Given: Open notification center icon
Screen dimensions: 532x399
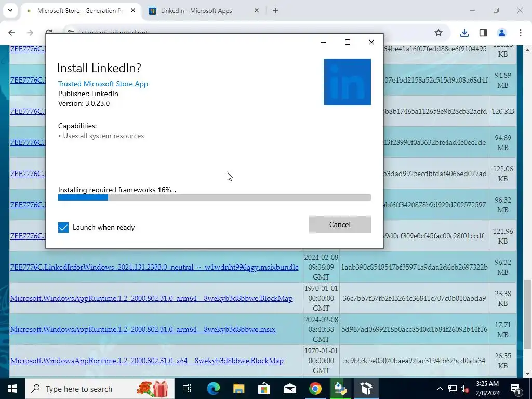Looking at the screenshot, I should pos(515,389).
